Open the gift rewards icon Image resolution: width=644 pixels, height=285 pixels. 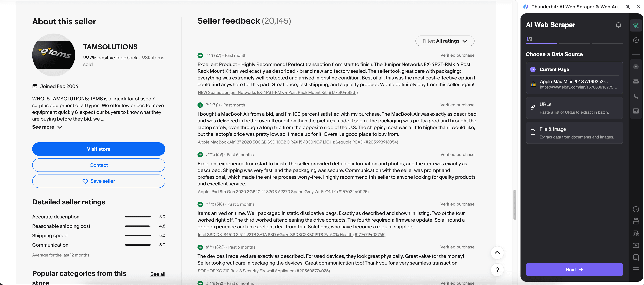[636, 221]
